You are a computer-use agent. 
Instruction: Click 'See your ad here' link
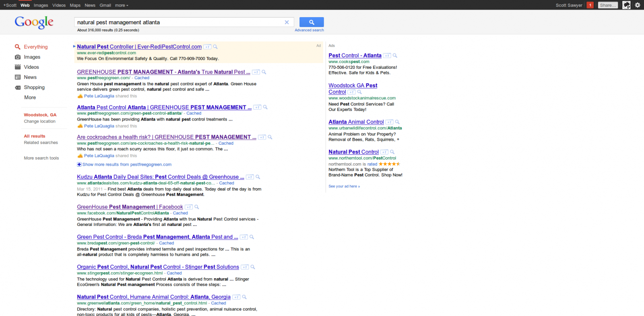[x=344, y=187]
